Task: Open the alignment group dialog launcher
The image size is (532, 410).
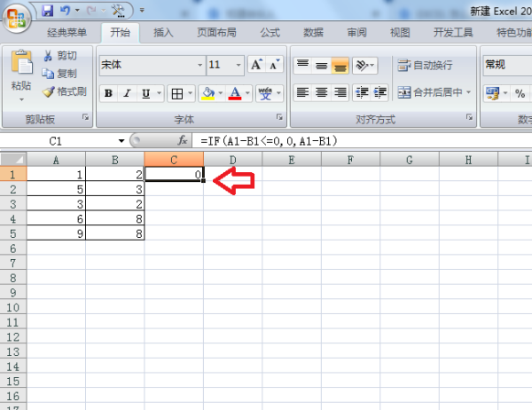Action: pyautogui.click(x=469, y=117)
